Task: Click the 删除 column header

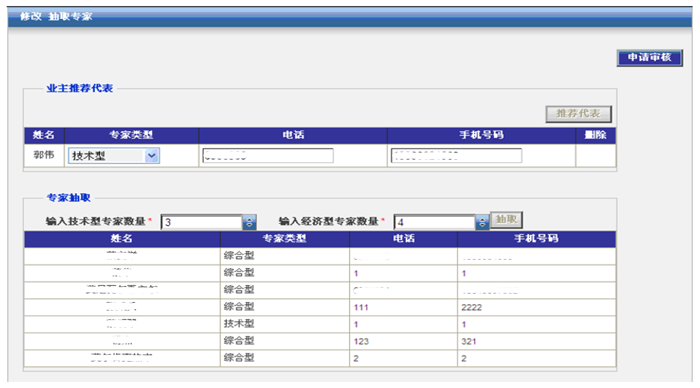Action: coord(596,135)
